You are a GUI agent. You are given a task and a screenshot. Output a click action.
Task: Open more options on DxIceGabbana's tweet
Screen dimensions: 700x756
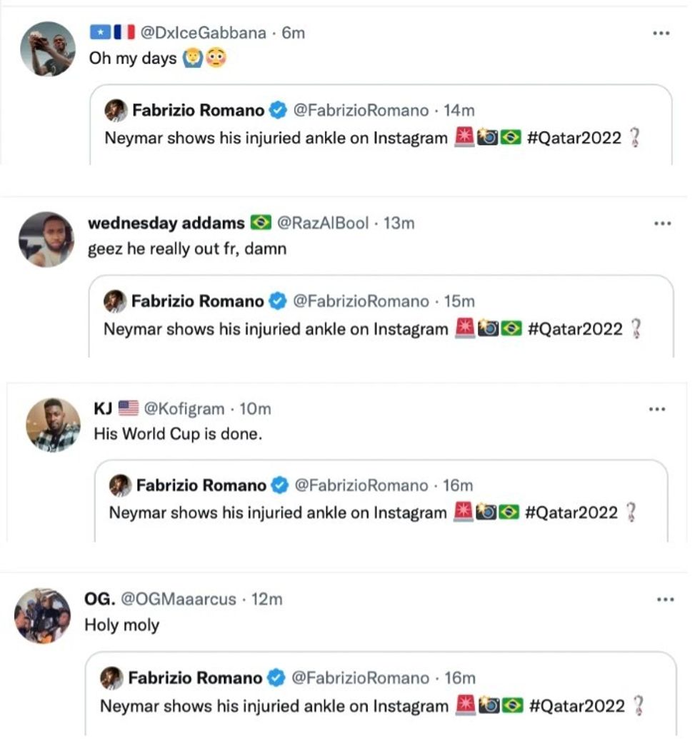(x=662, y=33)
